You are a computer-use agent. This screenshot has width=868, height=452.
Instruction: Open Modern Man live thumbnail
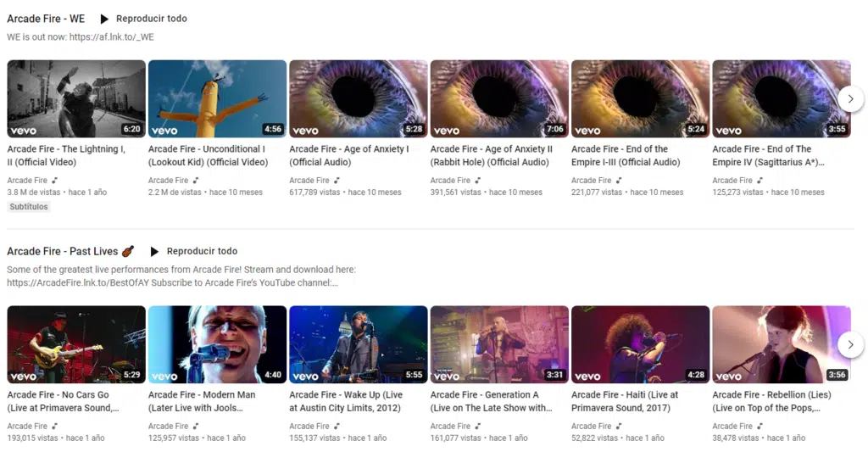(218, 344)
